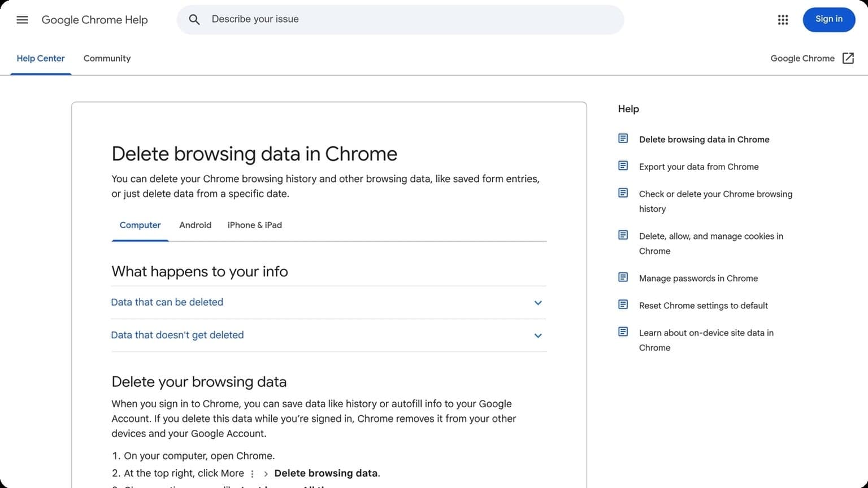Select the Computer tab

click(x=140, y=225)
